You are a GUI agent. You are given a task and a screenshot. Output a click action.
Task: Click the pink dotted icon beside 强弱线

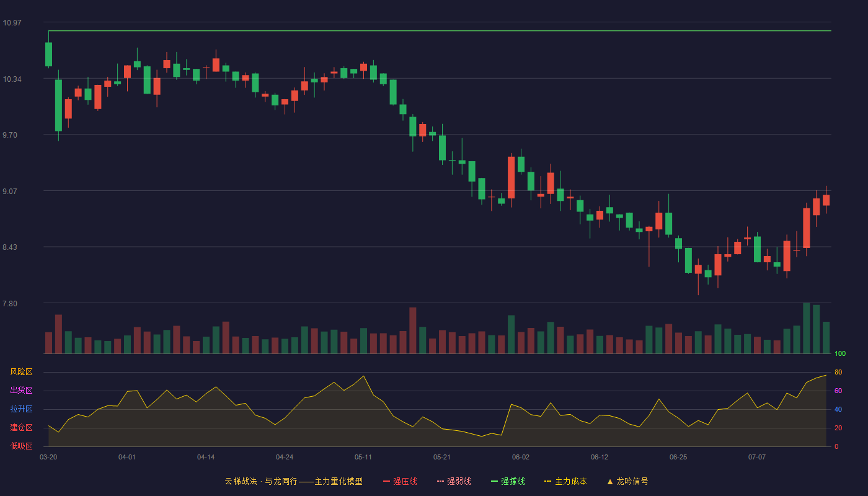coord(440,481)
